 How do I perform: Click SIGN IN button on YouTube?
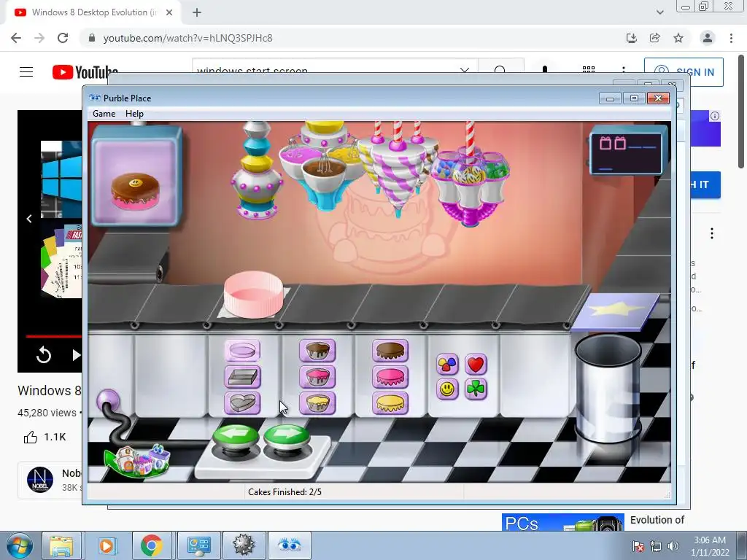(684, 72)
